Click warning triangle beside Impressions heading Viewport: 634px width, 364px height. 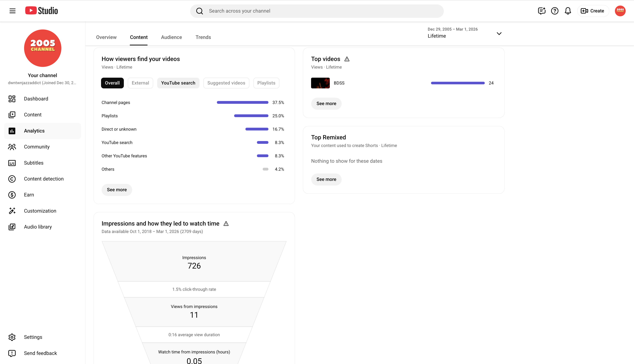226,224
